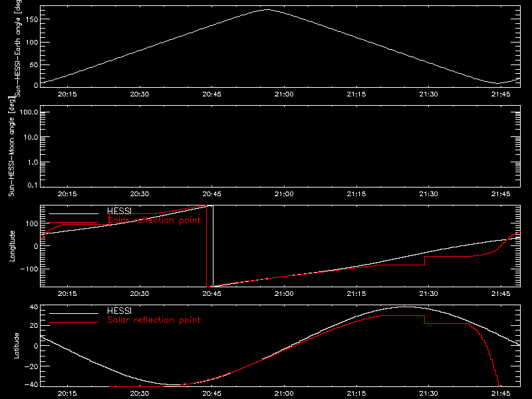532x399 pixels.
Task: Click the -40 tick on Latitude plot
Action: pyautogui.click(x=31, y=385)
